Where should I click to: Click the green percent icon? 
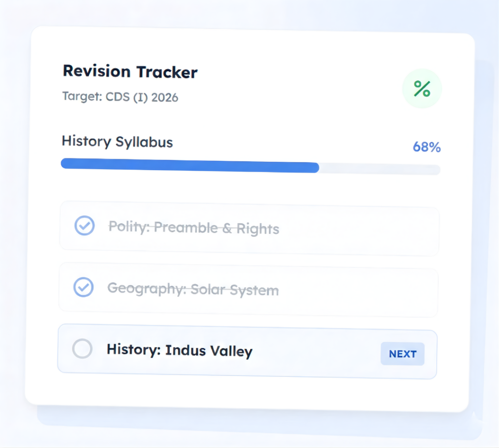(x=422, y=89)
